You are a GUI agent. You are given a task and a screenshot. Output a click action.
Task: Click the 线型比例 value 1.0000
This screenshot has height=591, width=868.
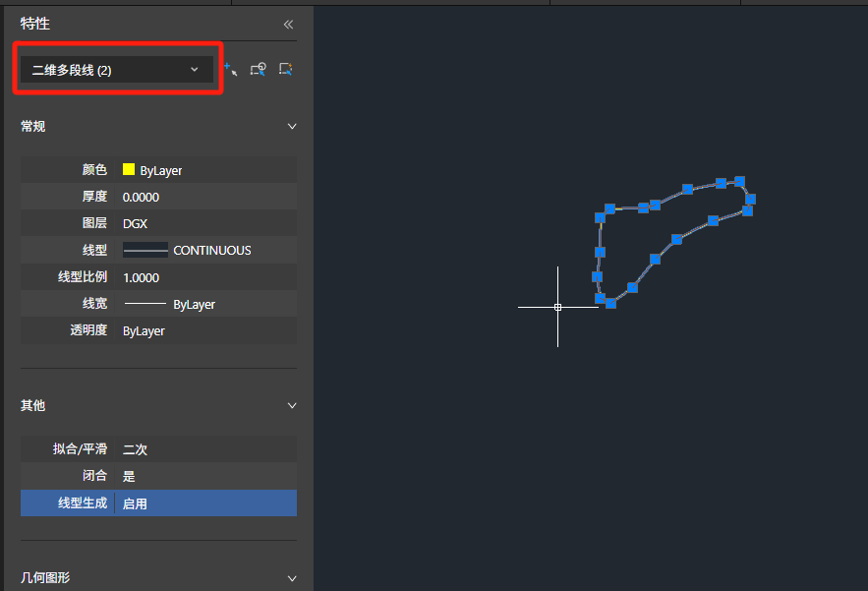(x=205, y=277)
